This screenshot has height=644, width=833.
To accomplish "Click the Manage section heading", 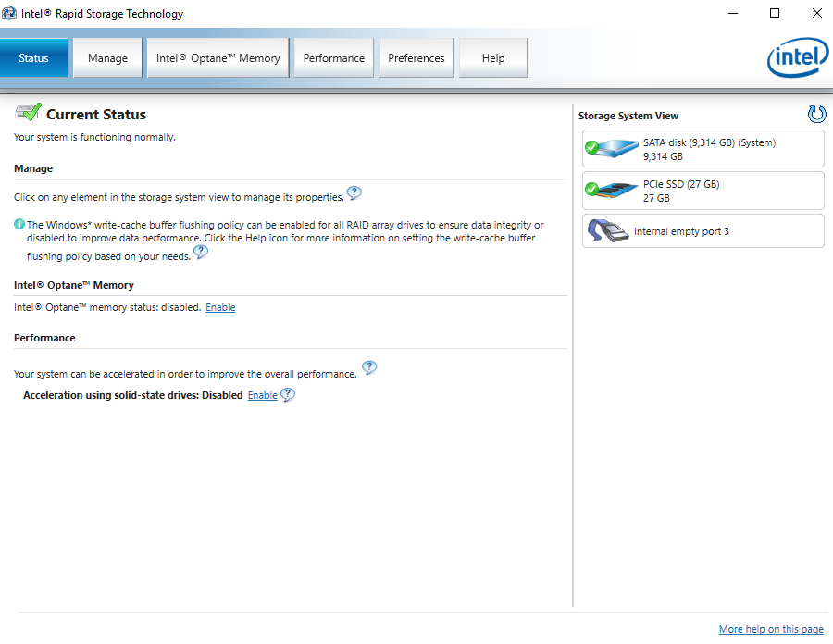I will coord(33,168).
